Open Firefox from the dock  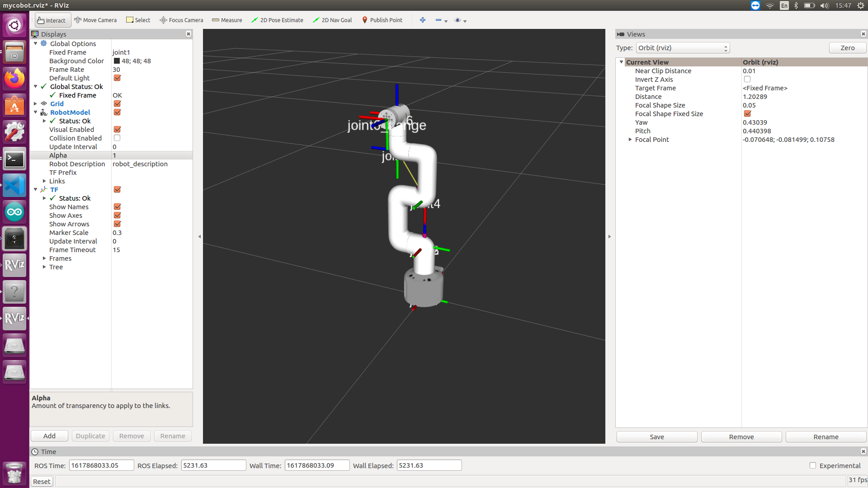14,79
